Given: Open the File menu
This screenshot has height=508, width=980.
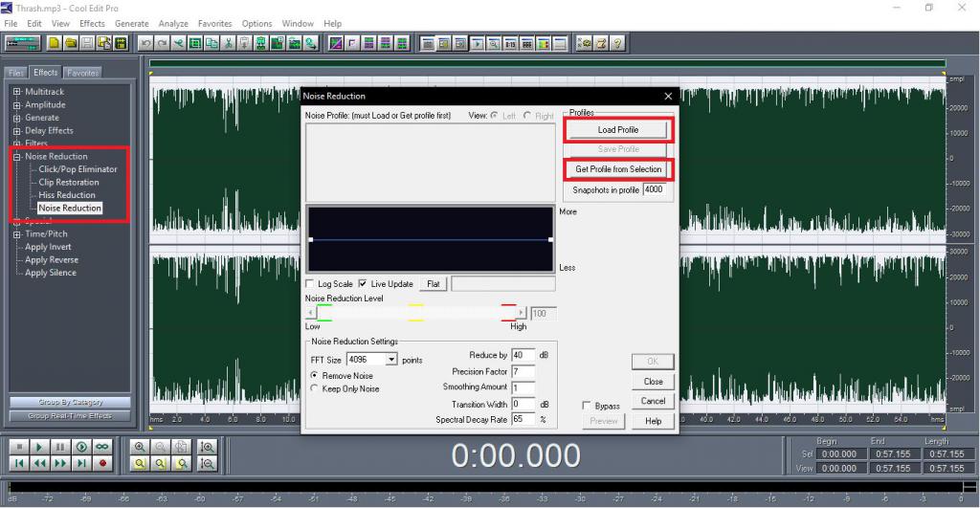Looking at the screenshot, I should tap(11, 23).
